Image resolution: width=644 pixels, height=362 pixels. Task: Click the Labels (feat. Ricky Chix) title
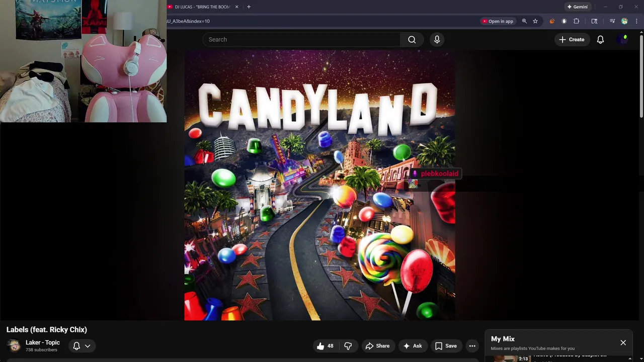tap(47, 330)
